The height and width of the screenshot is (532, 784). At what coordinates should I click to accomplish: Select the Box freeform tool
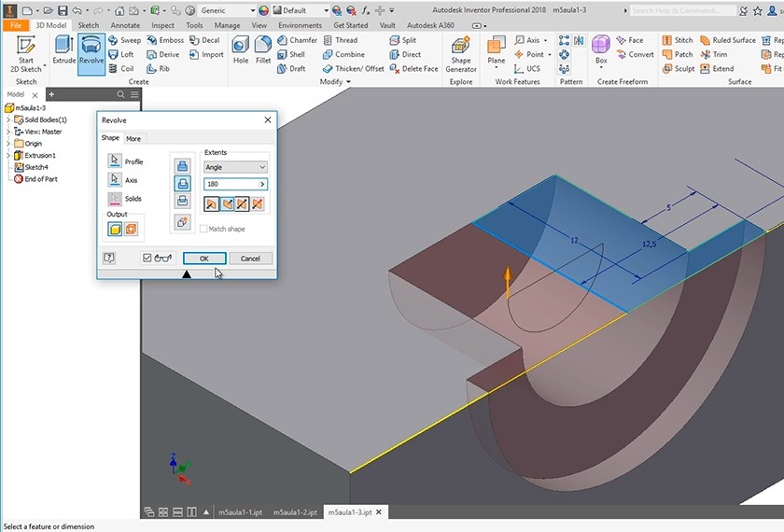tap(601, 49)
